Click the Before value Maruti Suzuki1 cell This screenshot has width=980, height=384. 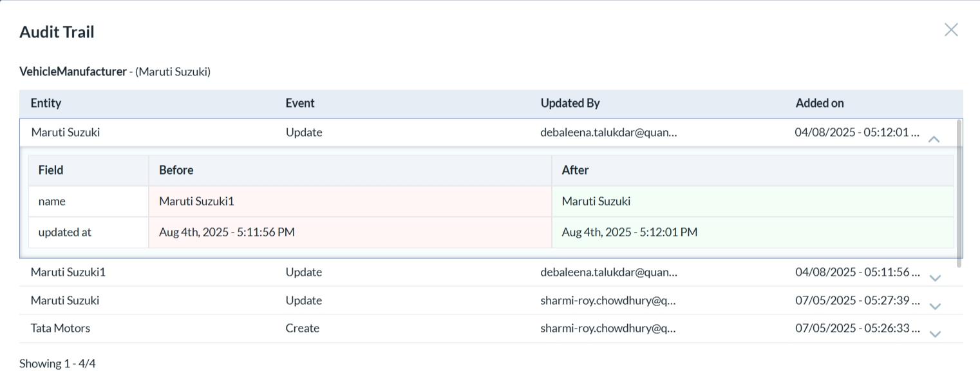tap(196, 201)
